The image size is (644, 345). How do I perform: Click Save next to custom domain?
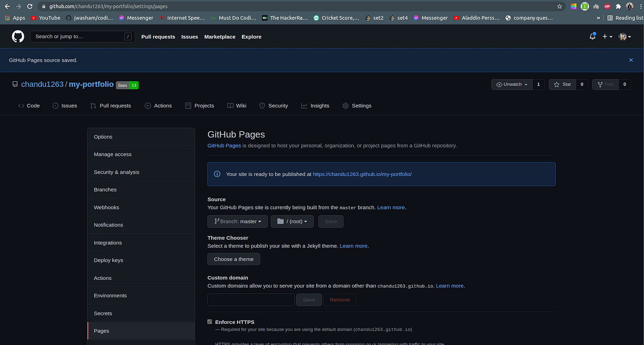click(309, 300)
